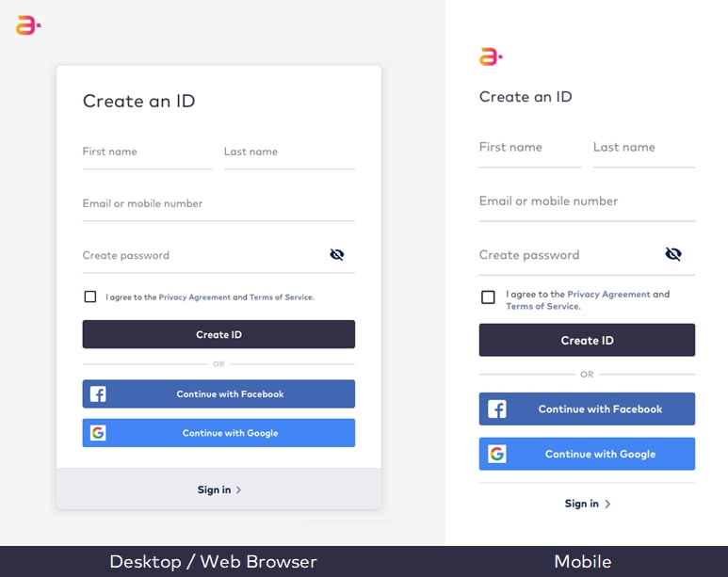
Task: Click the Sign in link in Desktop form
Action: [214, 489]
